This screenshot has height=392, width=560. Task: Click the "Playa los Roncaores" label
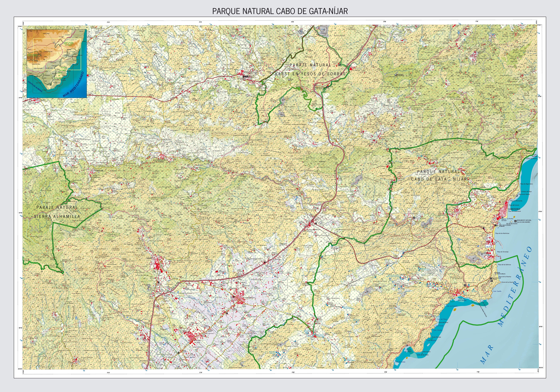[516, 201]
